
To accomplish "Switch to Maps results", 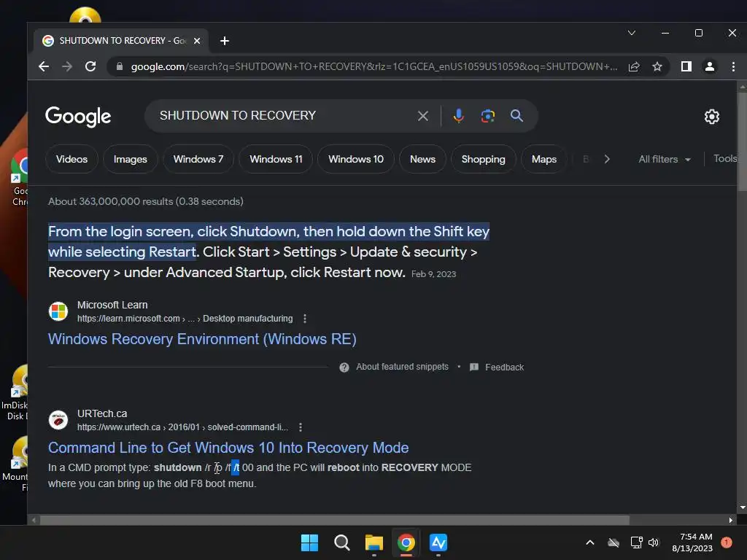I will [544, 159].
